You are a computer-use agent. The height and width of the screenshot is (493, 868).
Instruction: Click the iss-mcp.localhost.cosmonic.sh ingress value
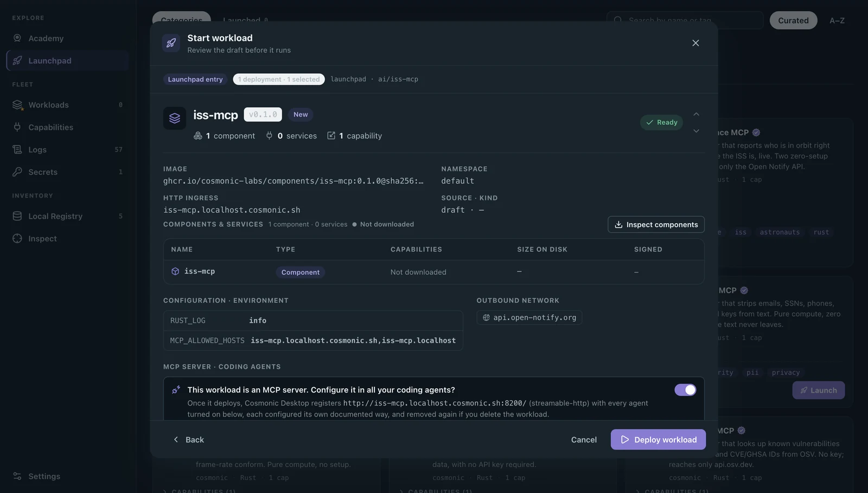232,210
